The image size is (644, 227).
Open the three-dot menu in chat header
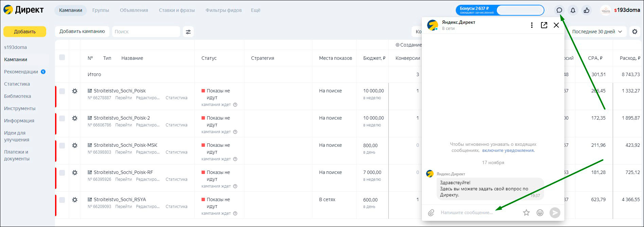pyautogui.click(x=532, y=25)
